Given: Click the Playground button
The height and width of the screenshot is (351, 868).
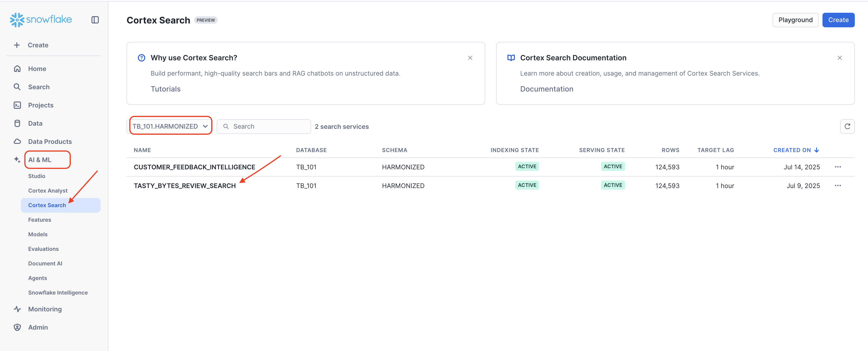Looking at the screenshot, I should point(795,20).
